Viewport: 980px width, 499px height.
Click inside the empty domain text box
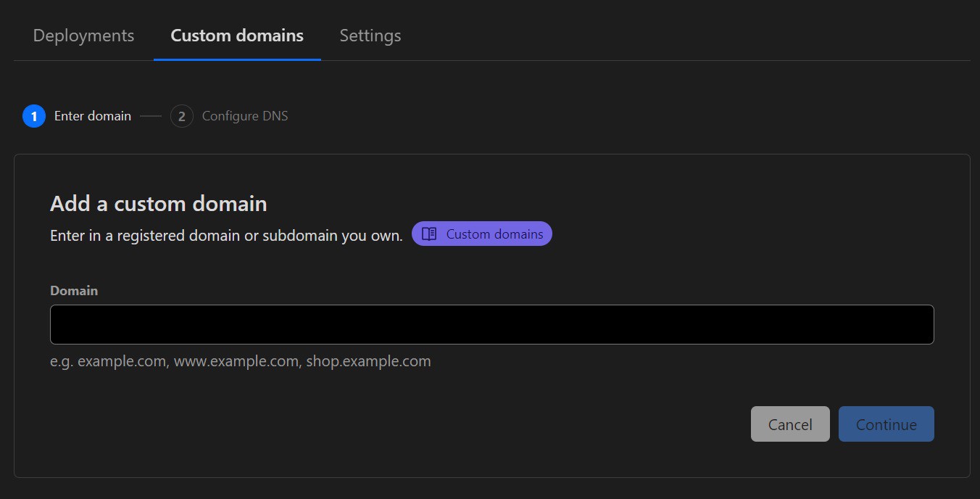(491, 324)
